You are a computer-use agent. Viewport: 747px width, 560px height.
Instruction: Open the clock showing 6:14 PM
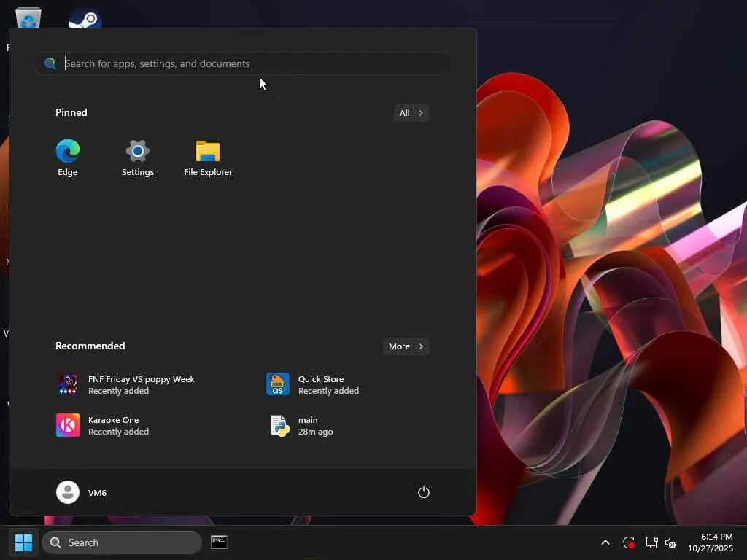[x=711, y=542]
